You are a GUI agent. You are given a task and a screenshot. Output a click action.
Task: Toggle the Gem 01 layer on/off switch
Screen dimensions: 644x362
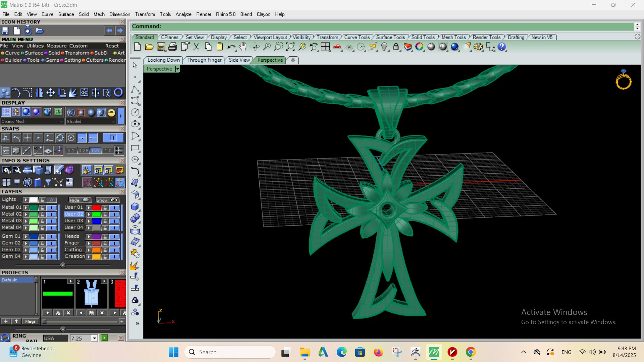click(51, 236)
